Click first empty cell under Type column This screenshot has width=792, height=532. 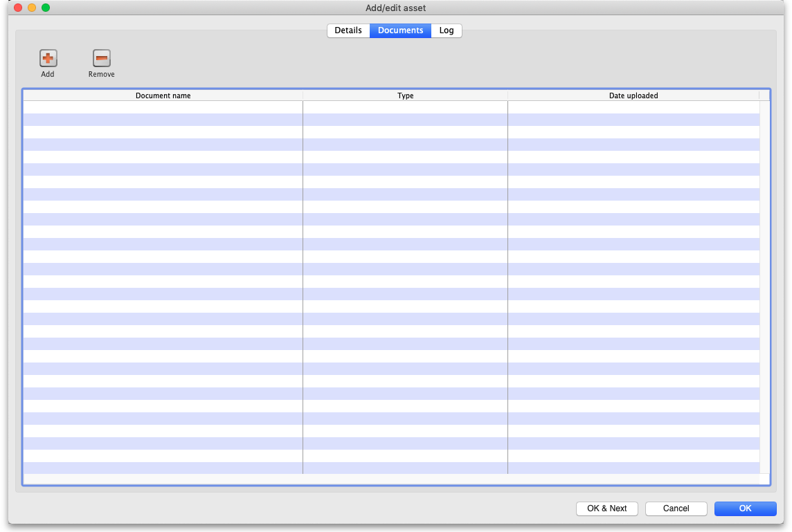click(x=405, y=107)
